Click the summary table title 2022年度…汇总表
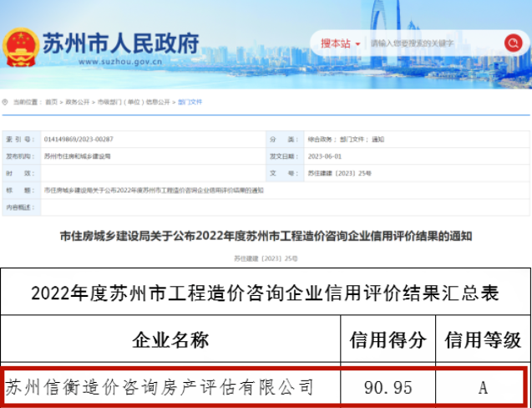532x408 pixels. (266, 293)
